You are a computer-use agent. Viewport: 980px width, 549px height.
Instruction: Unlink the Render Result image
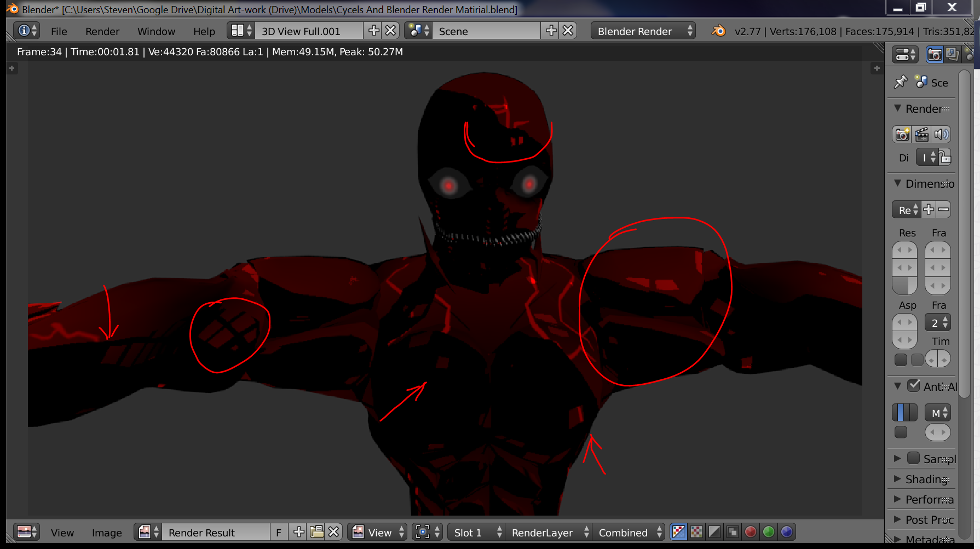333,532
